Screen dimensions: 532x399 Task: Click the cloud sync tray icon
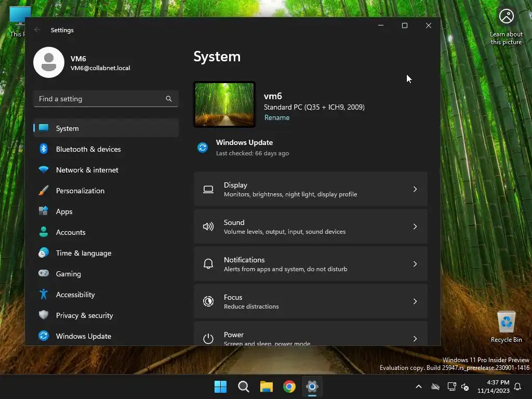(435, 387)
